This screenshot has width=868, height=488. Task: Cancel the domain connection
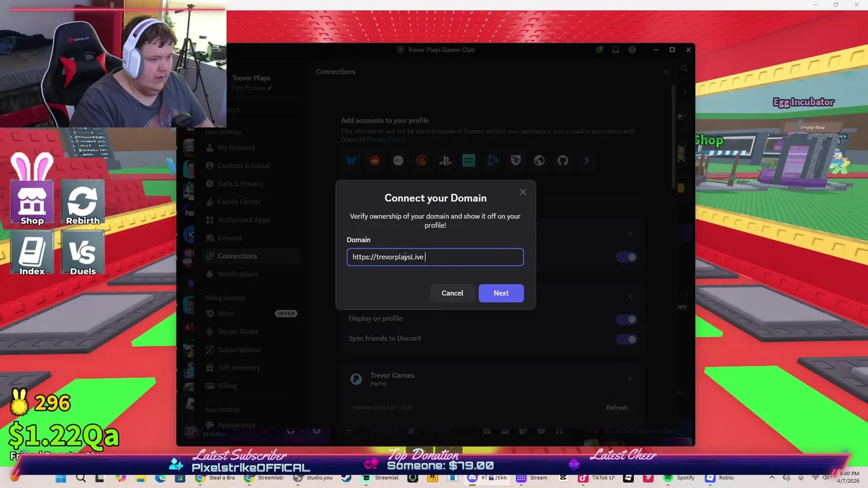[452, 293]
